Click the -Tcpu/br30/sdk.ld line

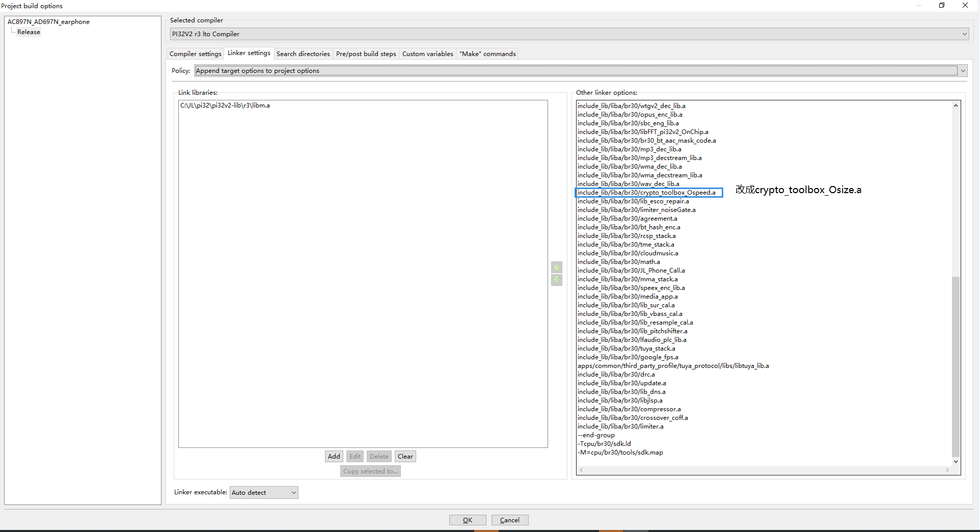pyautogui.click(x=604, y=444)
